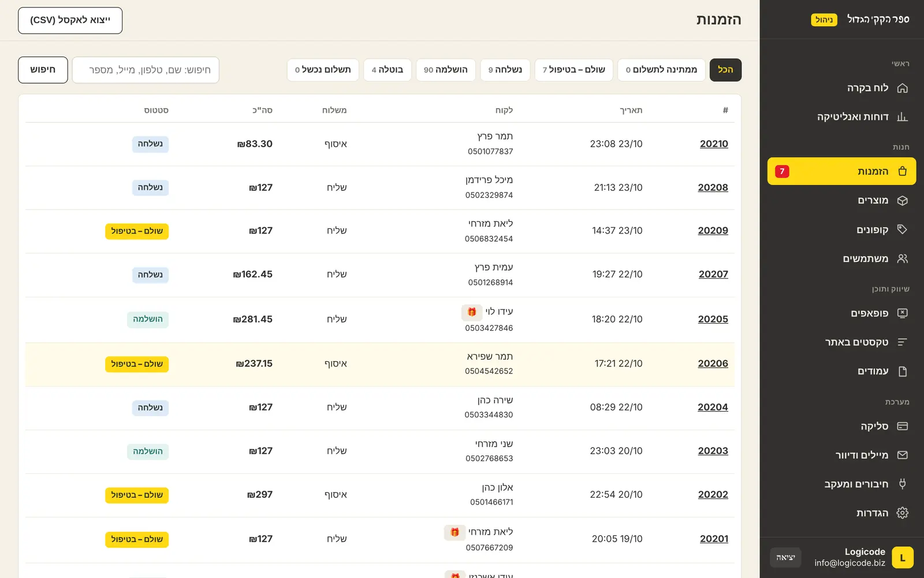Show בוטלה orders tab

tap(388, 70)
